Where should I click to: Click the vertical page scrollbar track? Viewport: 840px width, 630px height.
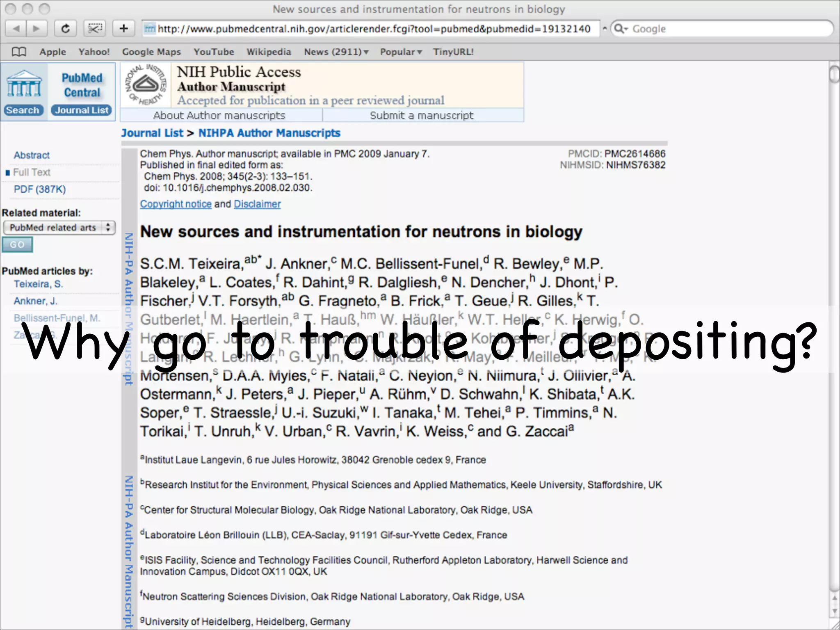(834, 328)
